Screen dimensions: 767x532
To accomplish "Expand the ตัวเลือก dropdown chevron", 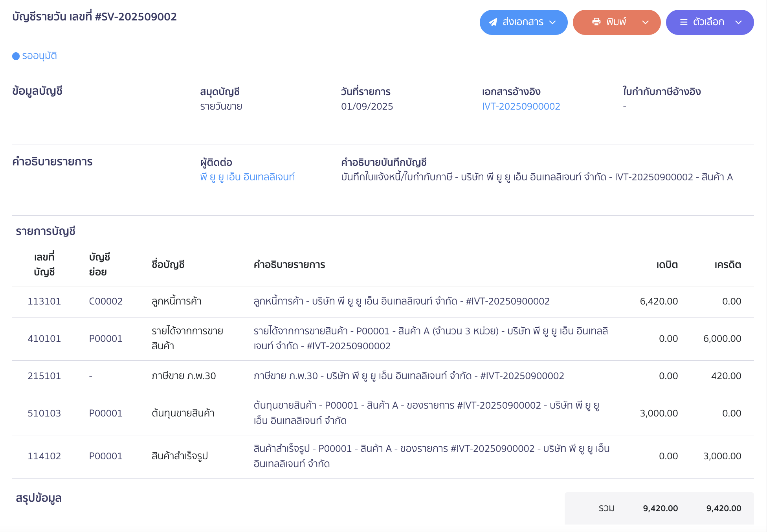I will pos(738,22).
